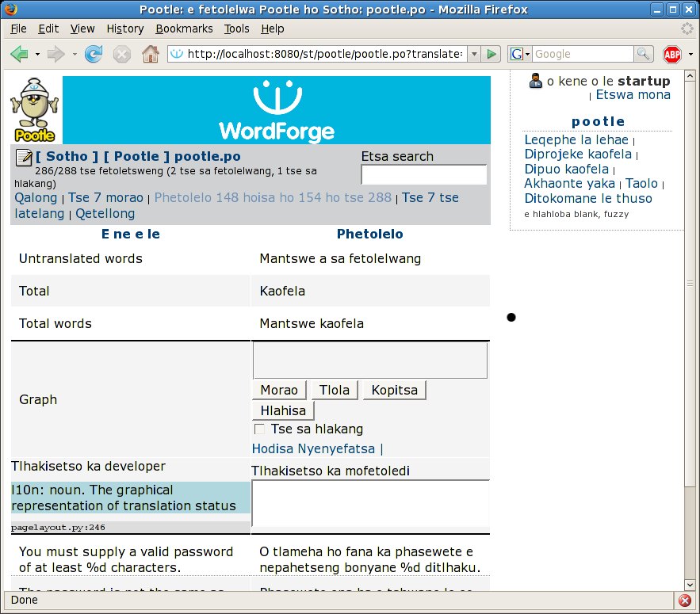Click the Etswa mona logout link
The width and height of the screenshot is (700, 614).
[x=633, y=94]
